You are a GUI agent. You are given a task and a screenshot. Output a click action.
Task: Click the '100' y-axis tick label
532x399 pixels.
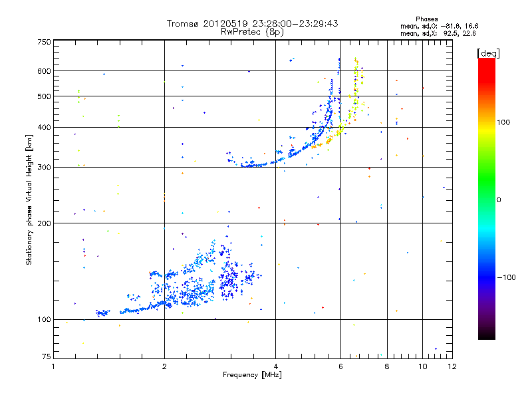point(45,319)
